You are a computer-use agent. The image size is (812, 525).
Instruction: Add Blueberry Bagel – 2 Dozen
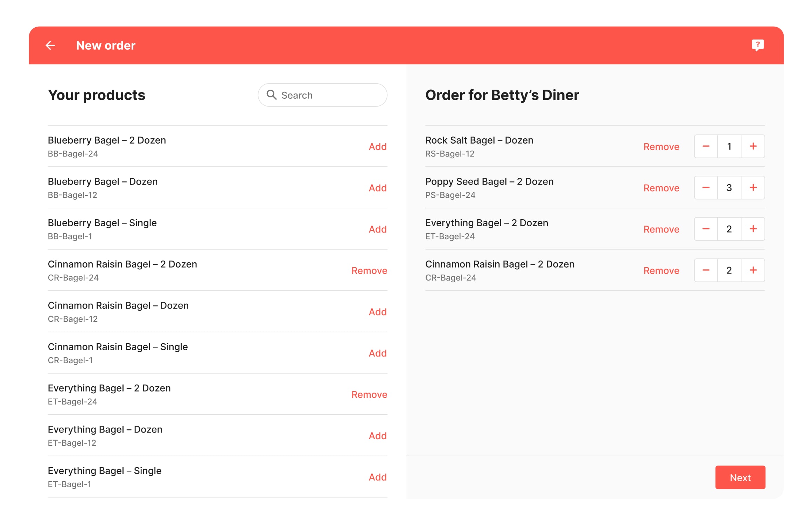tap(377, 147)
